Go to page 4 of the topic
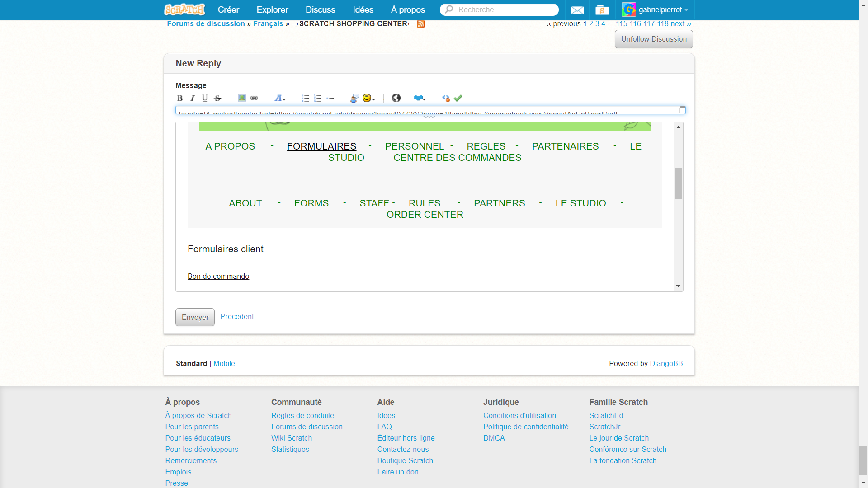 pyautogui.click(x=603, y=23)
